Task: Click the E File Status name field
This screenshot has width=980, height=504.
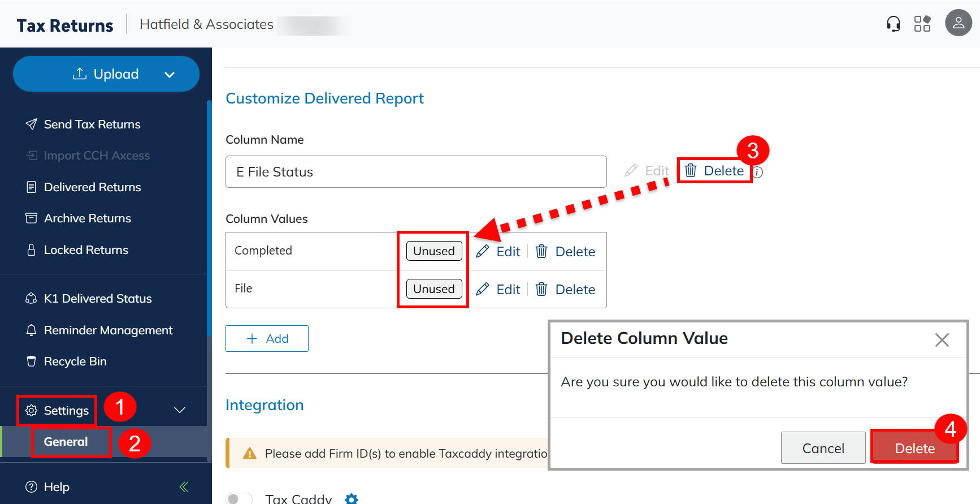Action: 415,172
